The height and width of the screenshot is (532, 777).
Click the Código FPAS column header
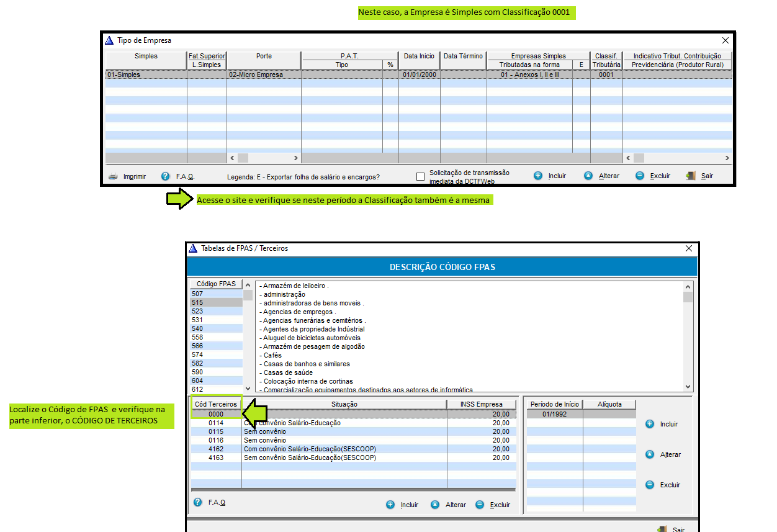pos(216,284)
